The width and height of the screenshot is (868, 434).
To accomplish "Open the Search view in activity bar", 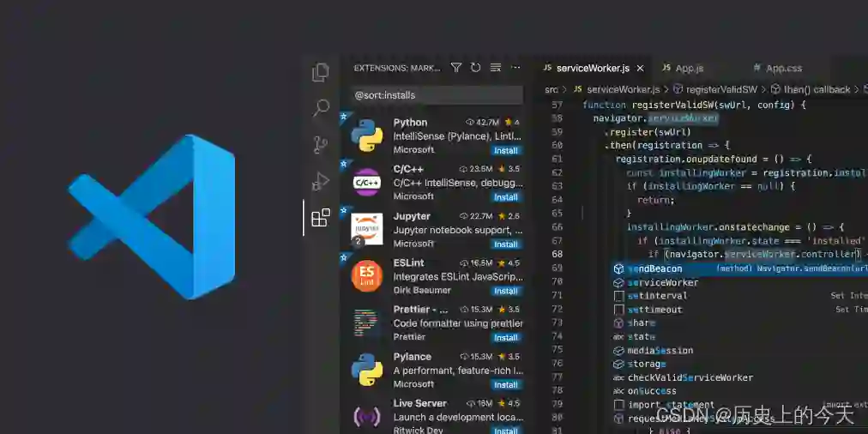I will click(321, 107).
